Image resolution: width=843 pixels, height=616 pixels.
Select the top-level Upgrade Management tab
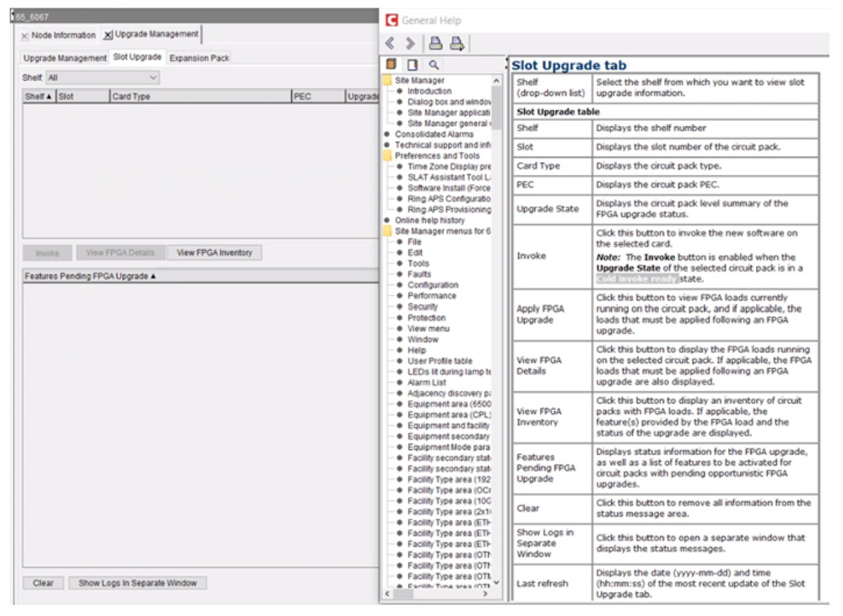(156, 34)
